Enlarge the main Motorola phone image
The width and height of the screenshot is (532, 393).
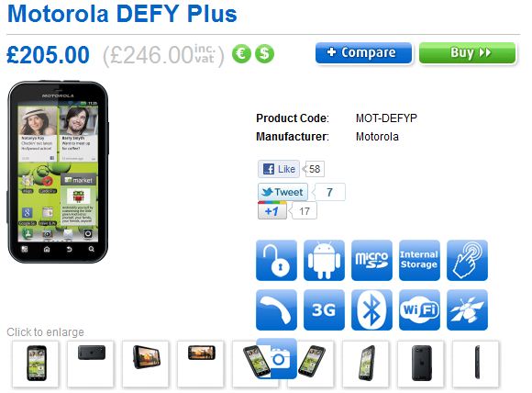(58, 172)
